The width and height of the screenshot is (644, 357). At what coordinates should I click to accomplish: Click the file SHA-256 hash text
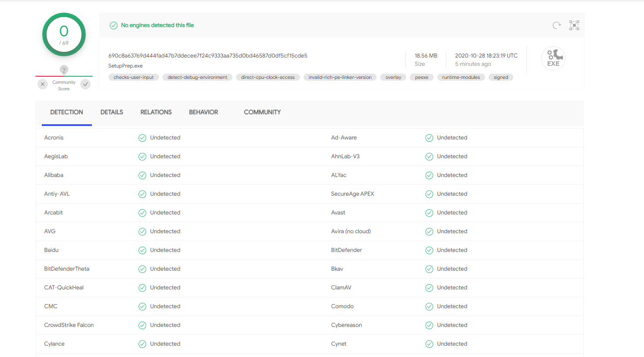point(208,56)
